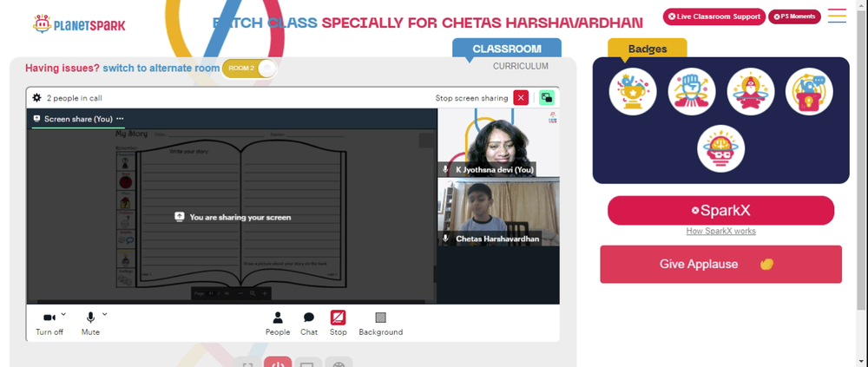Open the People panel
Image resolution: width=868 pixels, height=367 pixels.
(278, 324)
